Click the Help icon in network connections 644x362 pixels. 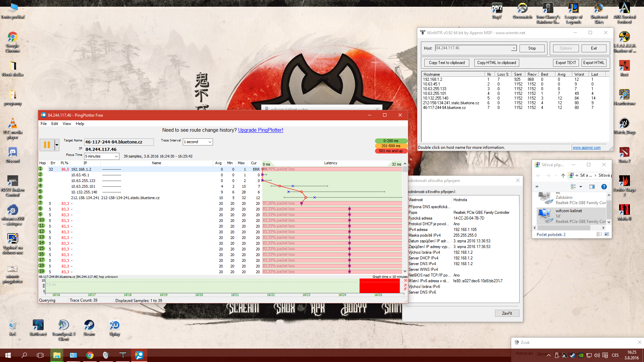click(604, 187)
